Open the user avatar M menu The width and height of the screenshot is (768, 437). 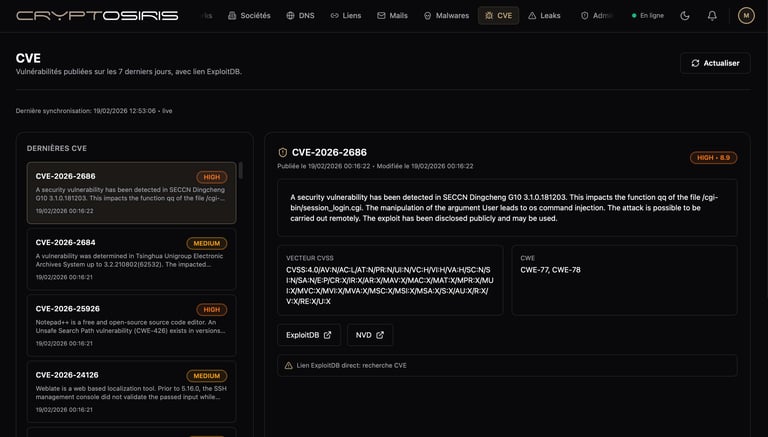[x=746, y=16]
